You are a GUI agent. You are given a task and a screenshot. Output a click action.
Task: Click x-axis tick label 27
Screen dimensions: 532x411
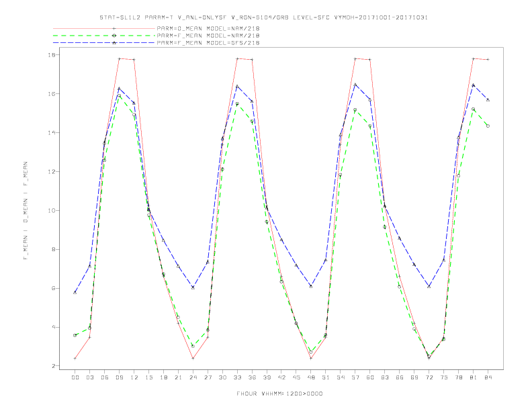click(x=208, y=377)
